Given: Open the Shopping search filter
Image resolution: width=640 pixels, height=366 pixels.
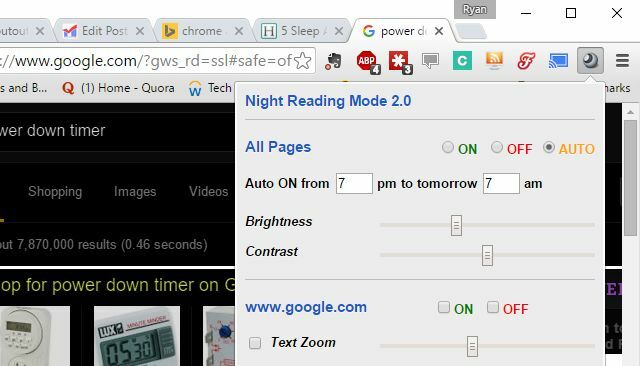Looking at the screenshot, I should coord(55,192).
